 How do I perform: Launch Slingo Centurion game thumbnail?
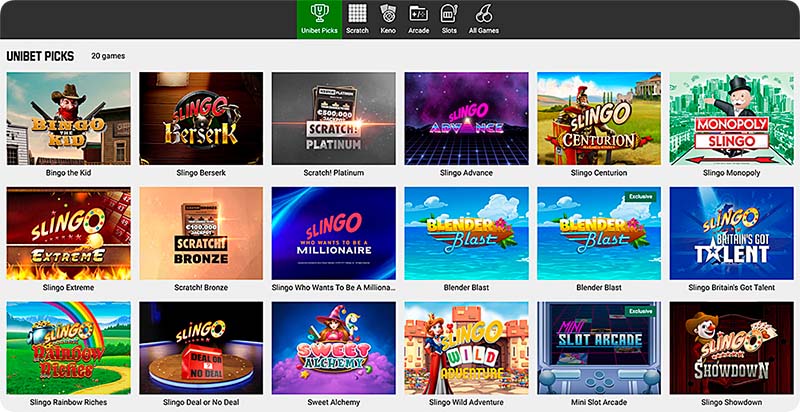click(x=599, y=118)
